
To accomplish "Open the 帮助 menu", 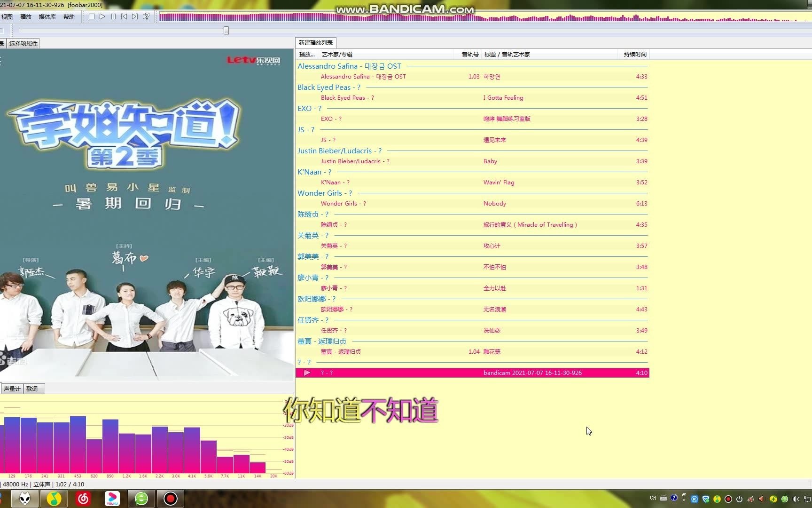I will coord(69,16).
